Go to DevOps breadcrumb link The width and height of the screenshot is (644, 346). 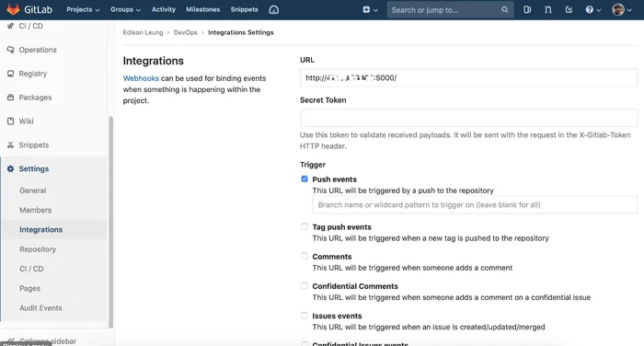[185, 32]
